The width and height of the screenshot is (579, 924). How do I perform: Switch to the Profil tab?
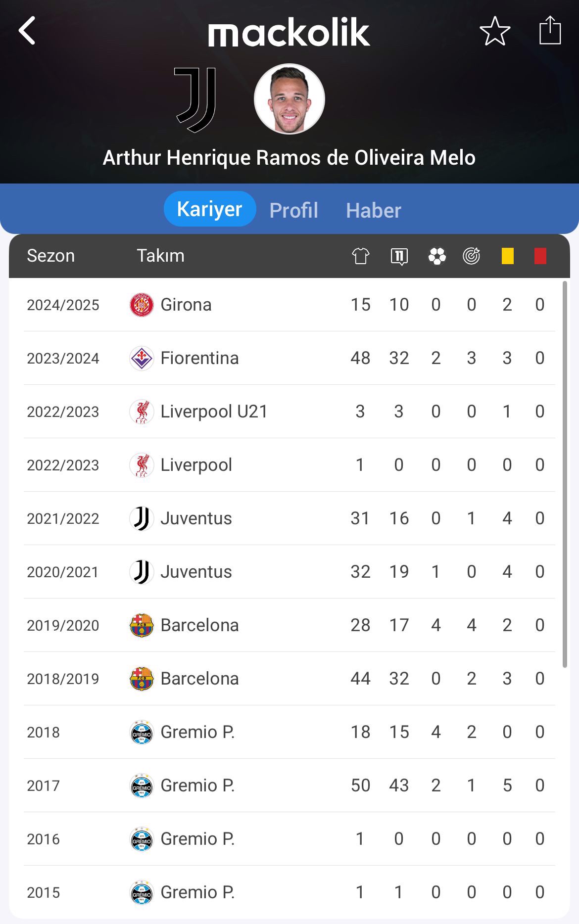point(293,210)
